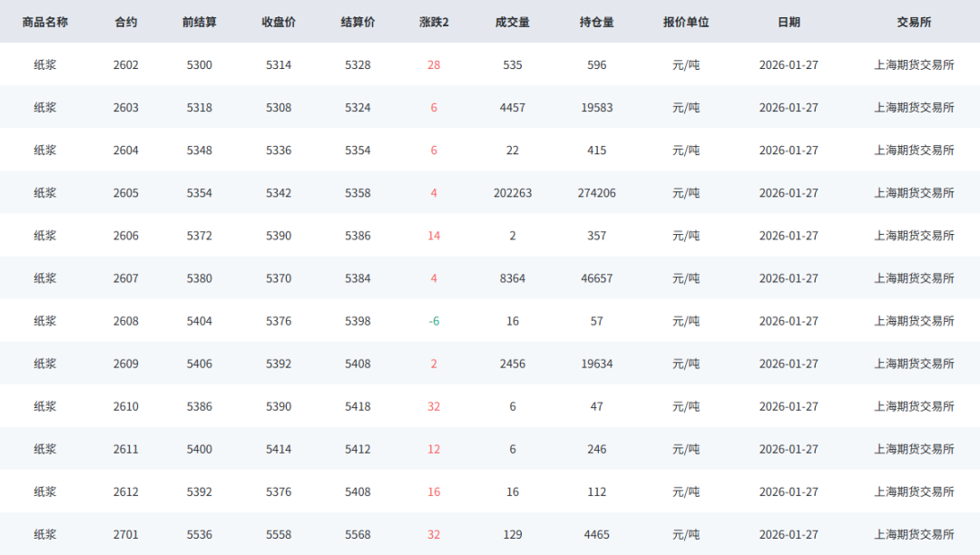Select the 收盘价 column header
The height and width of the screenshot is (555, 980).
279,22
